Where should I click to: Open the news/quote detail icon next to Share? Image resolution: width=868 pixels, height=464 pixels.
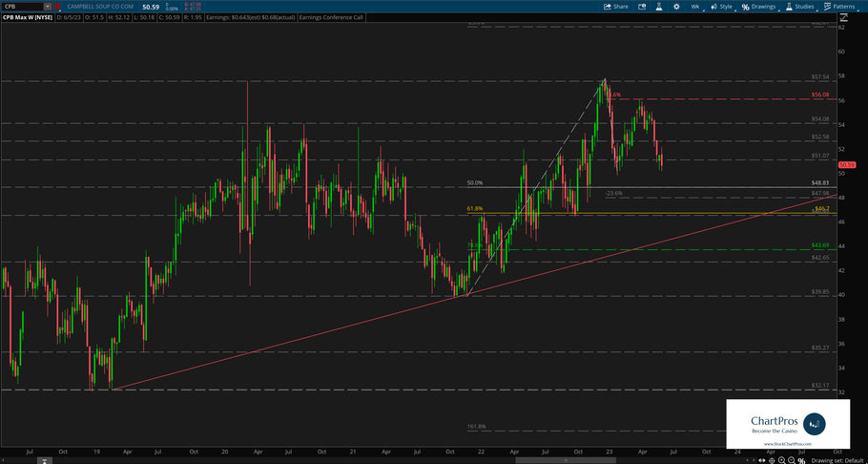642,7
